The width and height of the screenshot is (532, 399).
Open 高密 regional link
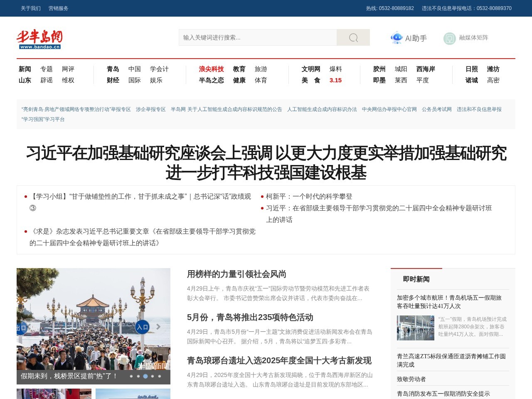pos(493,80)
